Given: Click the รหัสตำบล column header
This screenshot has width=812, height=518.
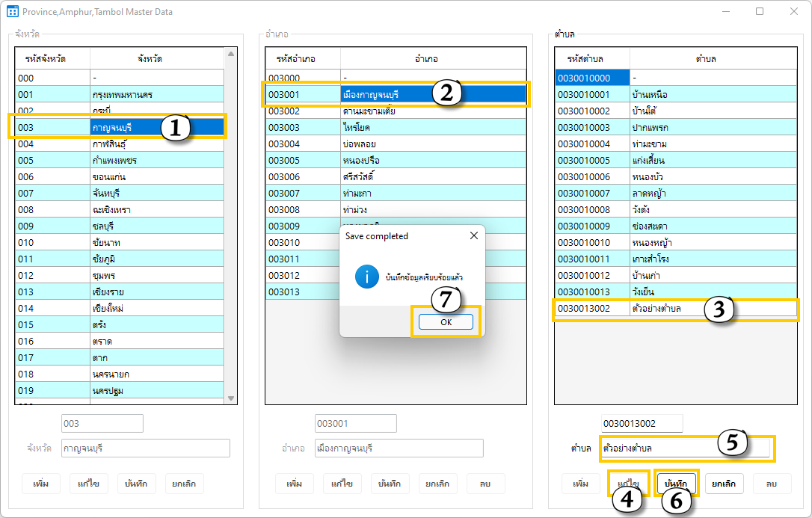Looking at the screenshot, I should 591,58.
